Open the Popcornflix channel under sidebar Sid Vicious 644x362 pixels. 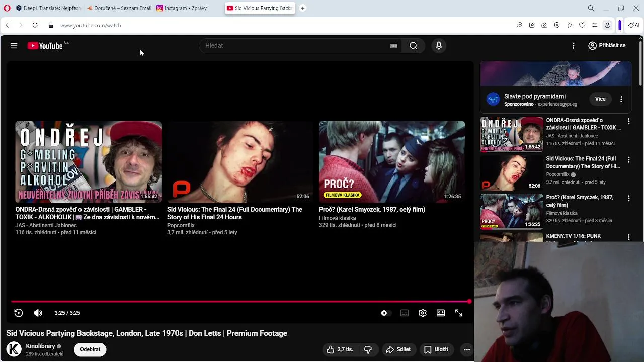[557, 174]
